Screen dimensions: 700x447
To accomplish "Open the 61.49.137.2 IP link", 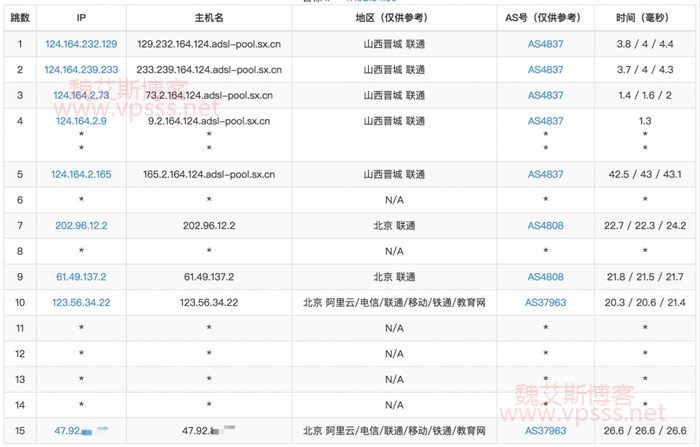I will pyautogui.click(x=81, y=276).
